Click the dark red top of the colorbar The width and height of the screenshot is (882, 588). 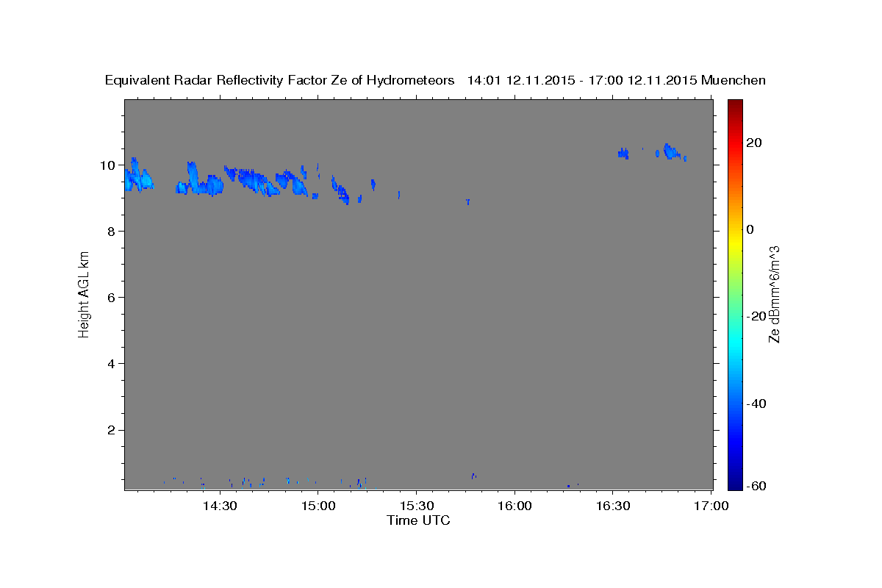pos(735,105)
